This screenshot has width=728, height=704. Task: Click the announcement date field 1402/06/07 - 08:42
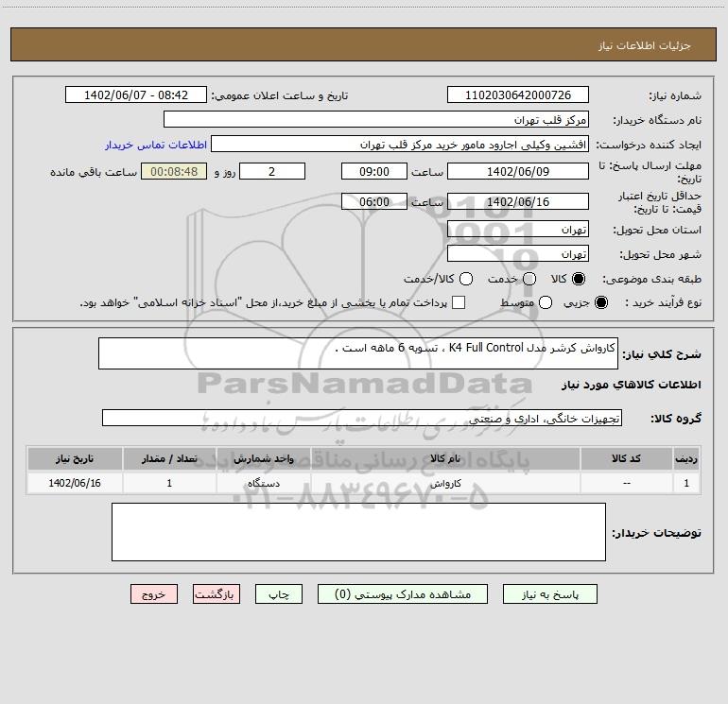(136, 95)
